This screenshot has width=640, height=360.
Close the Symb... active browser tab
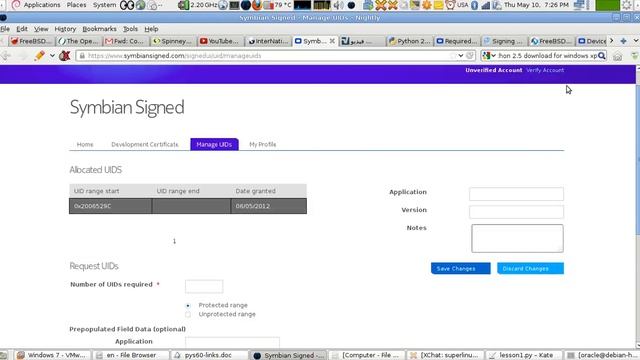pyautogui.click(x=332, y=41)
